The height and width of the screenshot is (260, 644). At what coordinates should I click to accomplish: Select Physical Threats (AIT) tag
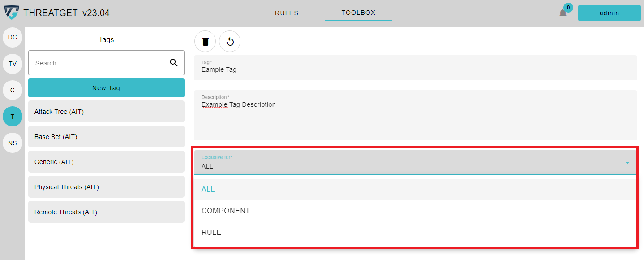tap(106, 187)
